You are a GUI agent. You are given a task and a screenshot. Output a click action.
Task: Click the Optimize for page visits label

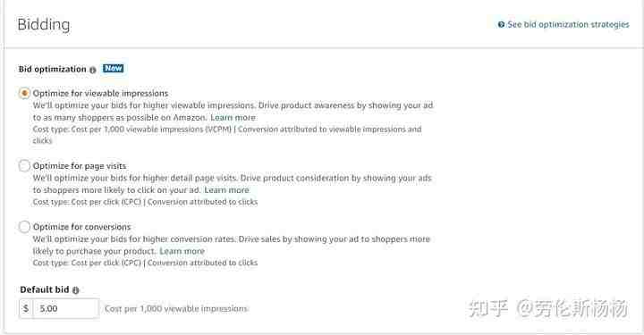pos(80,166)
